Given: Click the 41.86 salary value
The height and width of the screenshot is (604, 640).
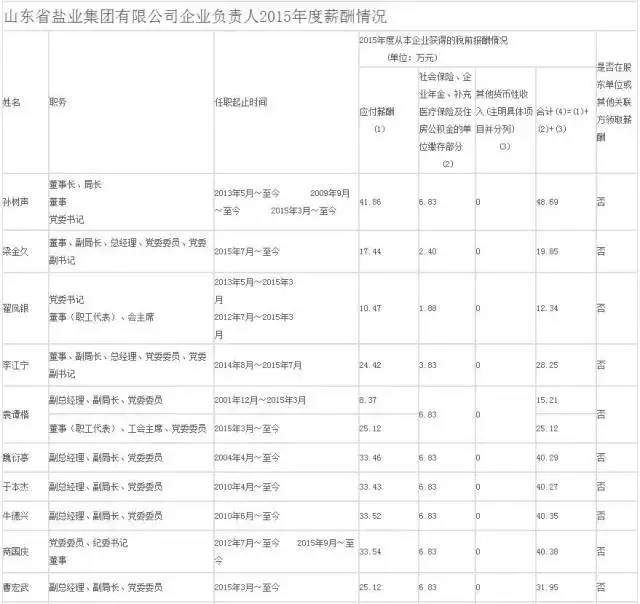Looking at the screenshot, I should pyautogui.click(x=372, y=201).
